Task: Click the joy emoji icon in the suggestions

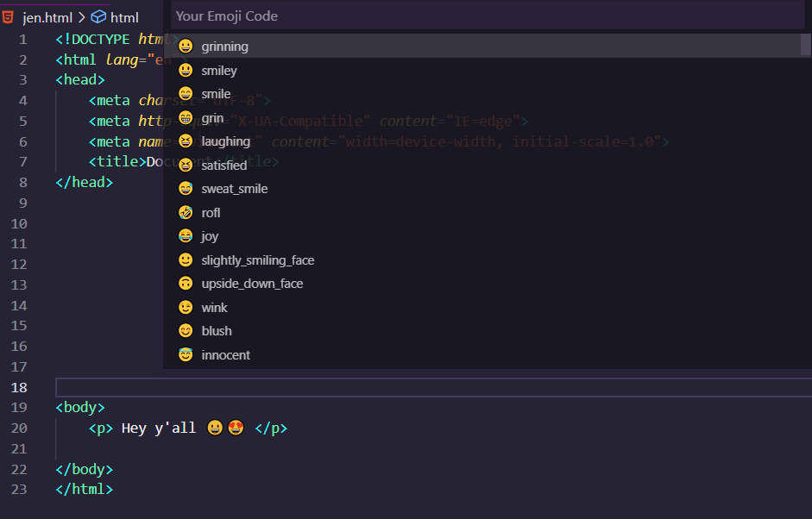Action: (185, 235)
